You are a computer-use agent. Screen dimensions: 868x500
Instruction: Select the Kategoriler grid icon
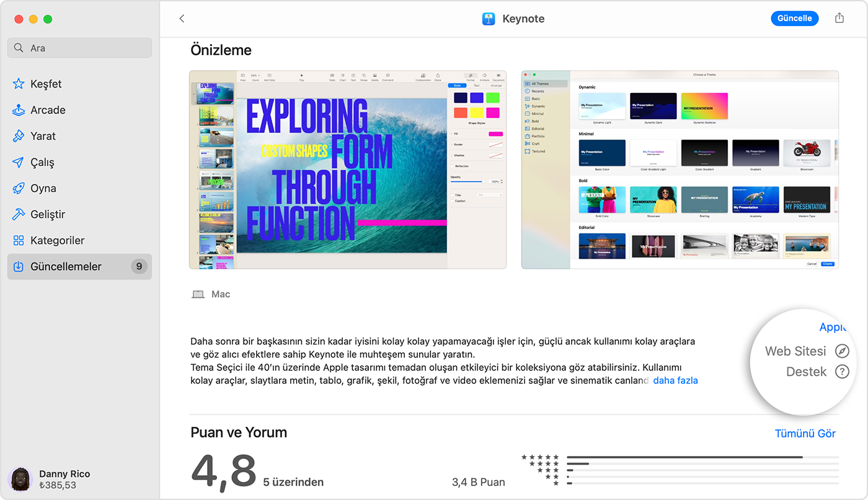coord(19,240)
